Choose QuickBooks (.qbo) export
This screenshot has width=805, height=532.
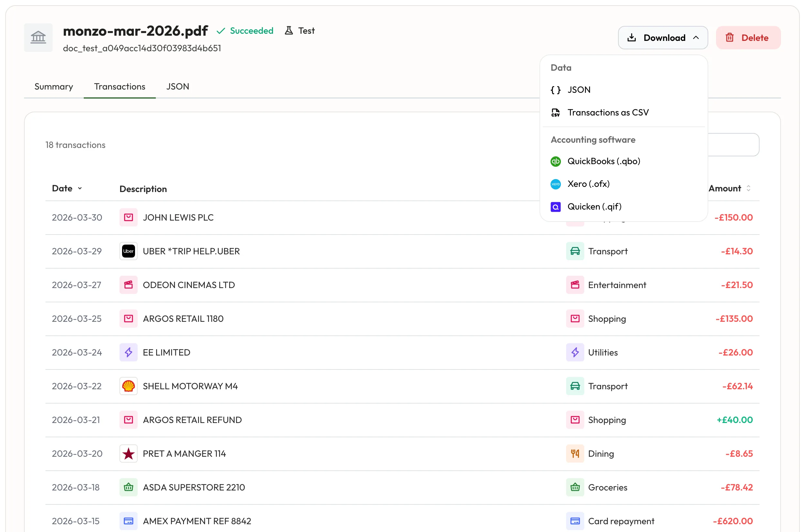pos(623,161)
